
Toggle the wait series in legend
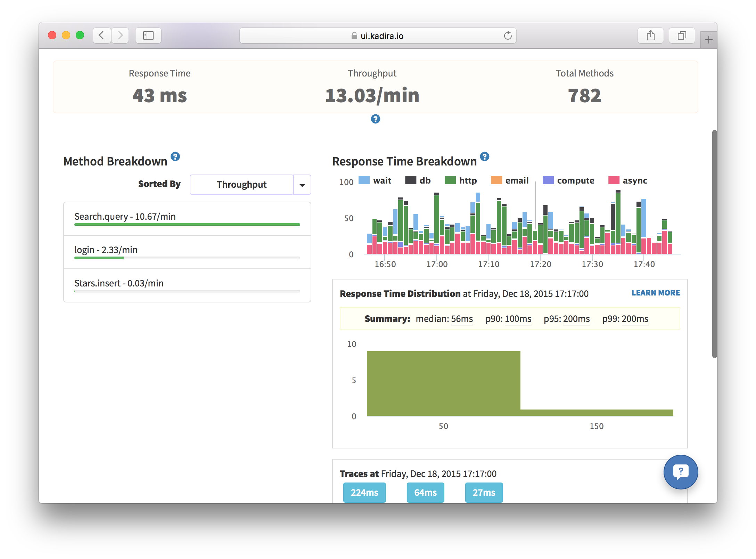click(381, 180)
